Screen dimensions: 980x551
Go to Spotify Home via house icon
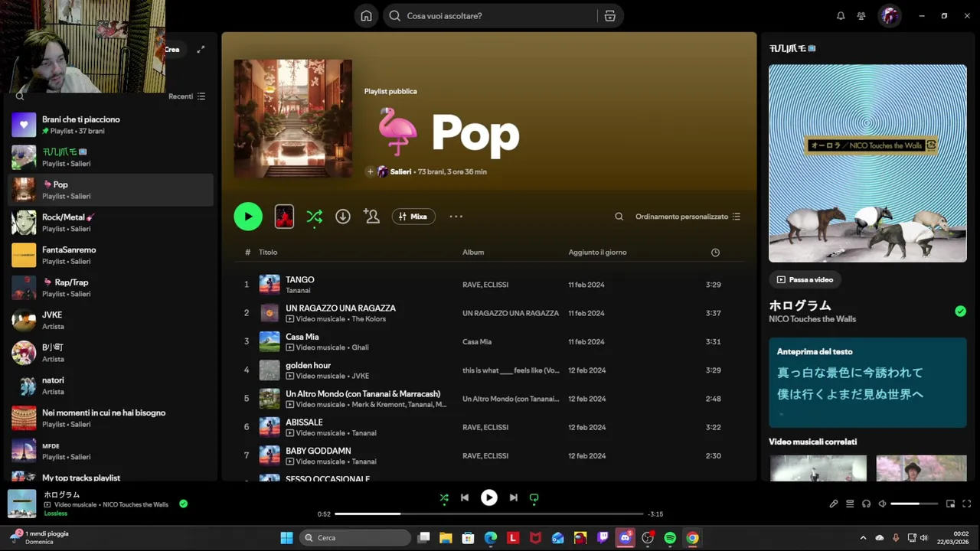(x=367, y=15)
